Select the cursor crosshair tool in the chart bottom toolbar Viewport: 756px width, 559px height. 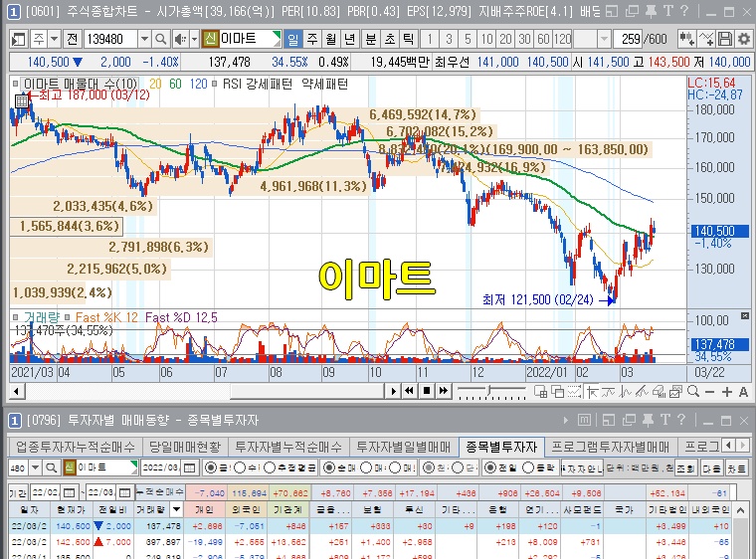[592, 392]
